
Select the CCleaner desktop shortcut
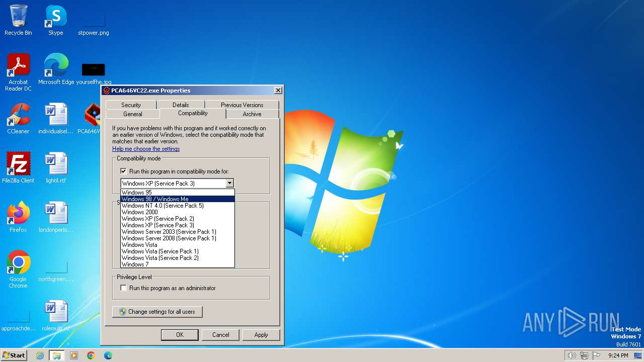pyautogui.click(x=18, y=118)
